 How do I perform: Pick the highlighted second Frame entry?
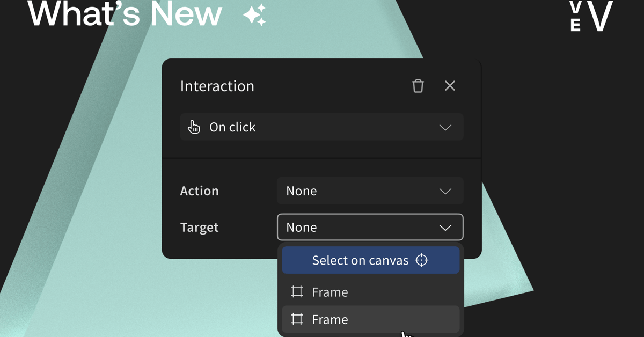[330, 319]
